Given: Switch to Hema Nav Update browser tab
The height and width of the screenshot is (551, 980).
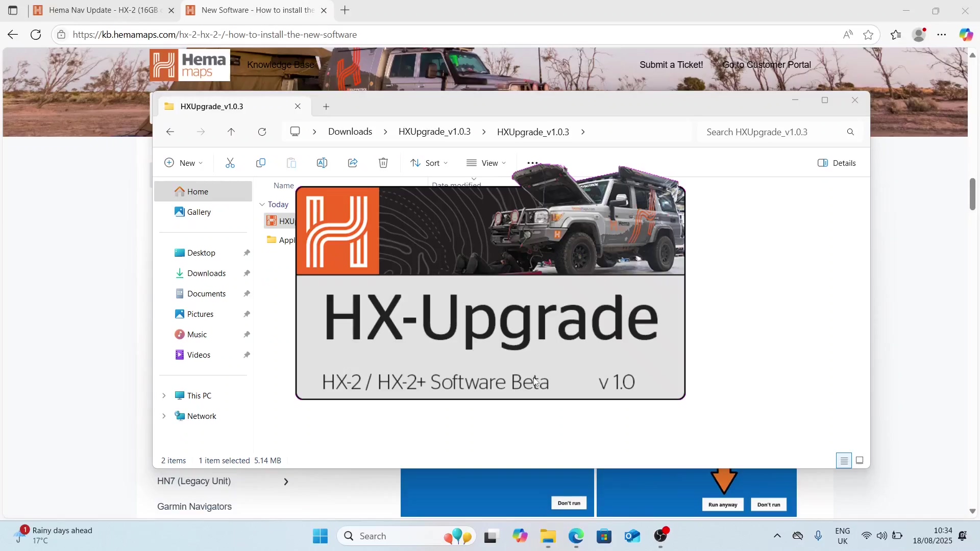Looking at the screenshot, I should pos(102,10).
